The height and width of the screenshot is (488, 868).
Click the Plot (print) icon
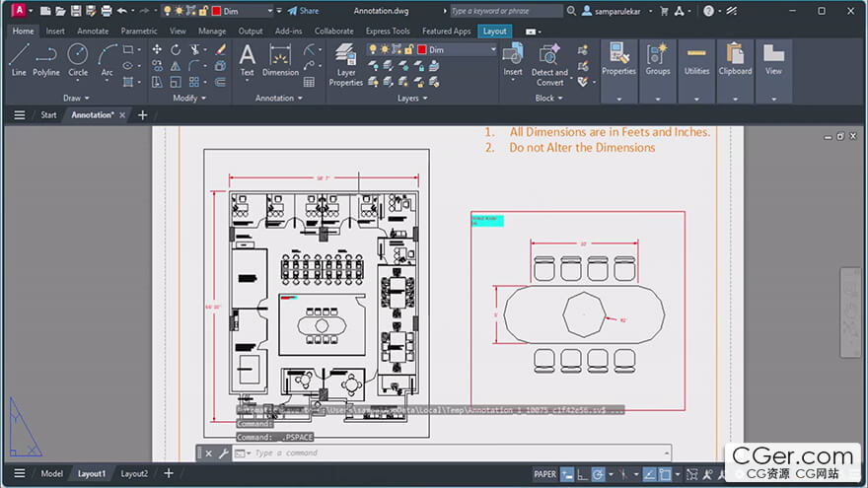(107, 11)
